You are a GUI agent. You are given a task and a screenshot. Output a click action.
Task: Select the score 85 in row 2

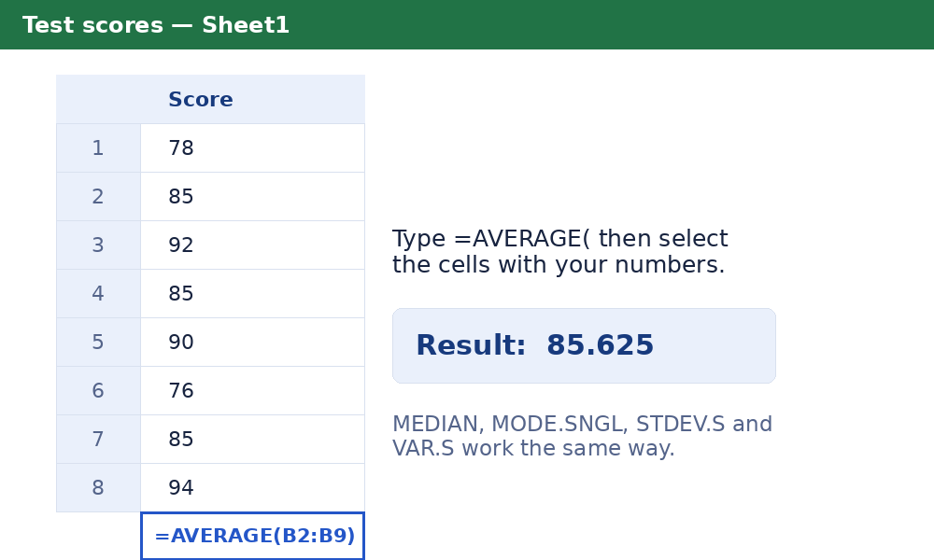pyautogui.click(x=252, y=197)
